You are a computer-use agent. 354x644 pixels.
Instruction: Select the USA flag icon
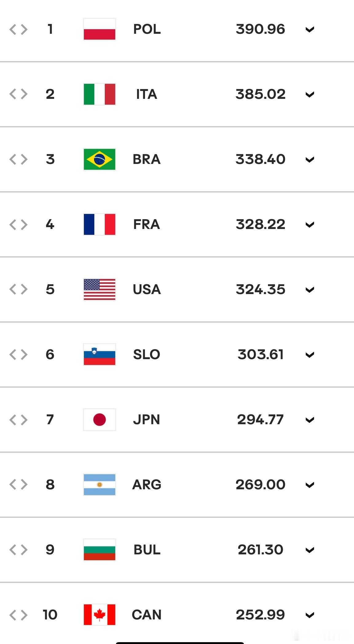coord(100,289)
